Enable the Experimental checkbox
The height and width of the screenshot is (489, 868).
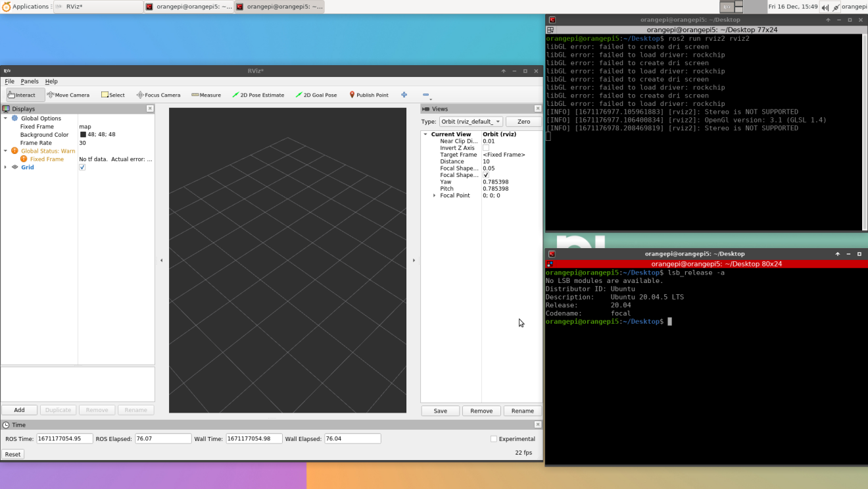[x=494, y=439]
